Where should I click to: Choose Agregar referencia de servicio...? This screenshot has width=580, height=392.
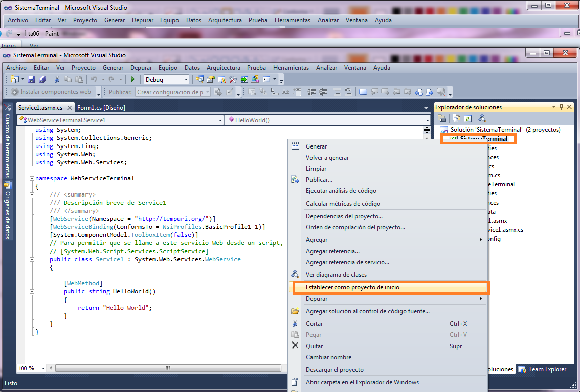pos(387,262)
